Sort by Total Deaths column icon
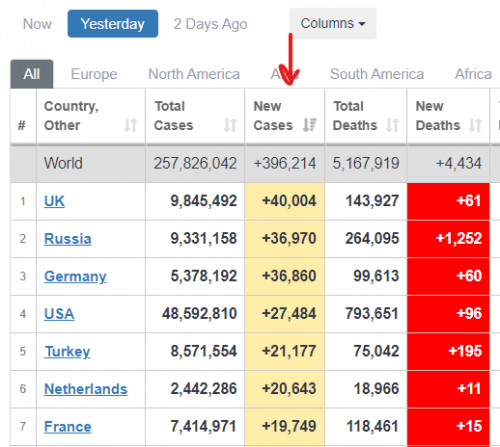Screen dimensions: 500x447 tap(392, 125)
